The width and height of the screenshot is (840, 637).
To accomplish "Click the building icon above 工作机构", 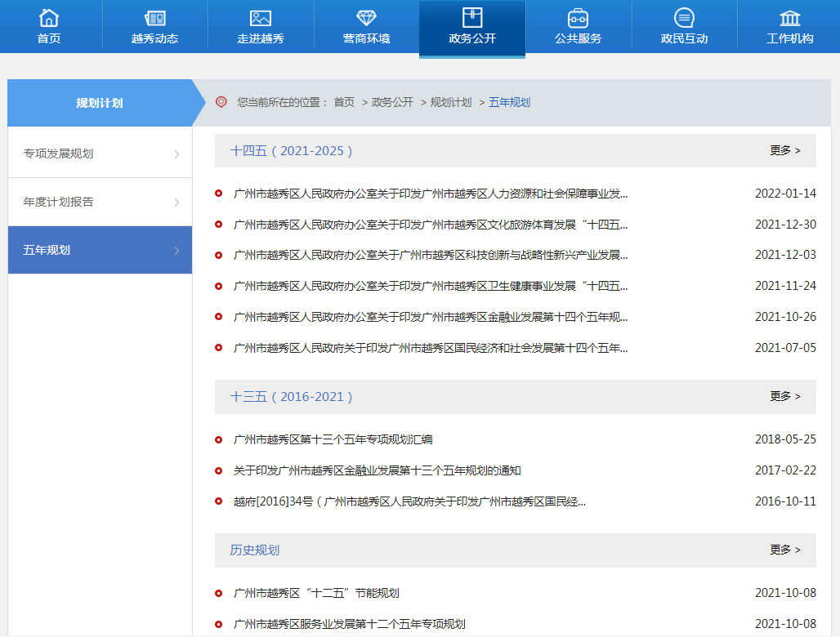I will click(790, 17).
